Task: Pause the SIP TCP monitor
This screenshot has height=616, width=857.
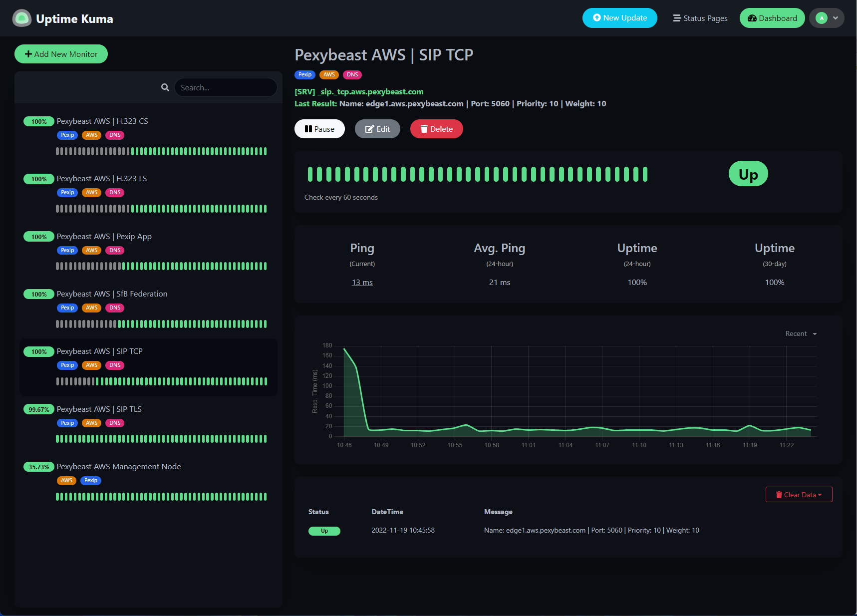Action: 319,129
